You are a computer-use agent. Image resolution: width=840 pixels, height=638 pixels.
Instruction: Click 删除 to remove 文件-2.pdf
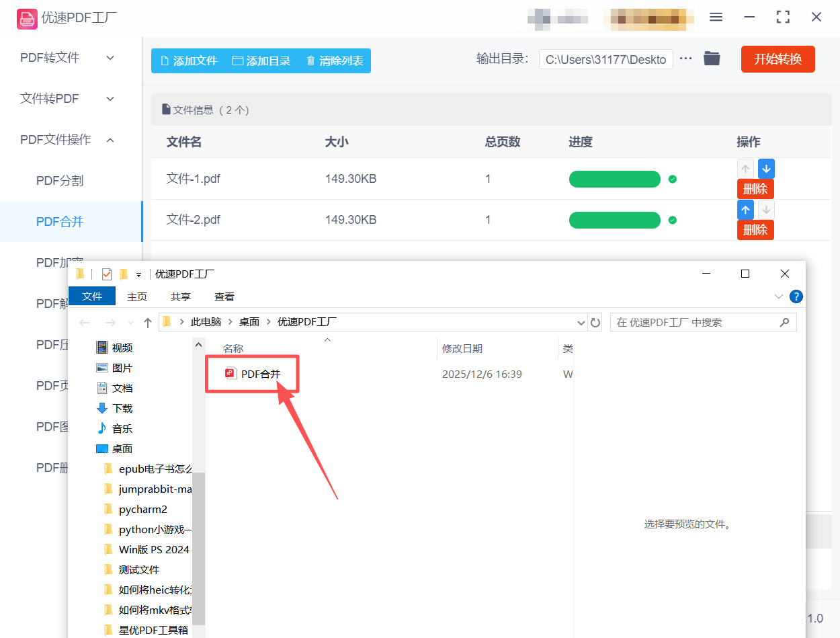coord(755,230)
